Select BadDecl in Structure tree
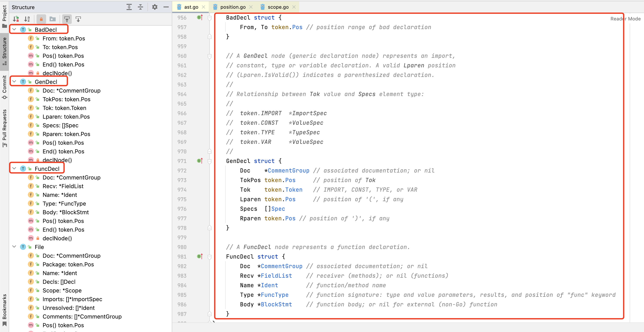Image resolution: width=644 pixels, height=332 pixels. (x=45, y=30)
